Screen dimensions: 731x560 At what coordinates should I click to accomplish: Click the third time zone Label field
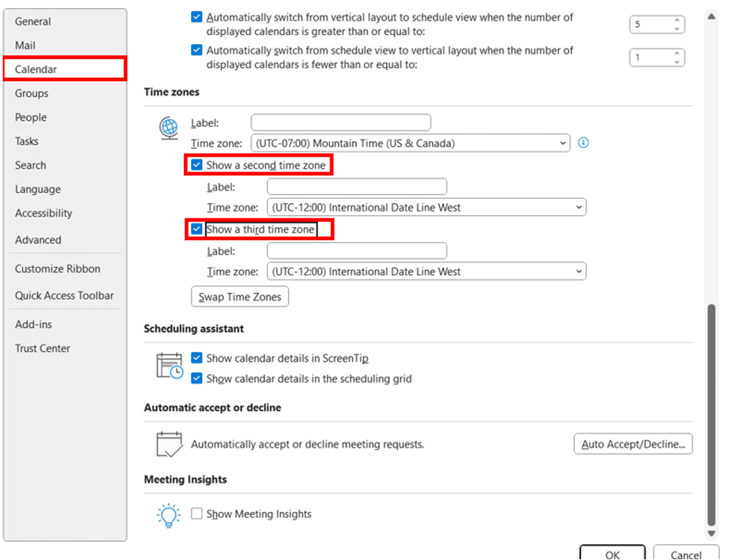coord(357,251)
